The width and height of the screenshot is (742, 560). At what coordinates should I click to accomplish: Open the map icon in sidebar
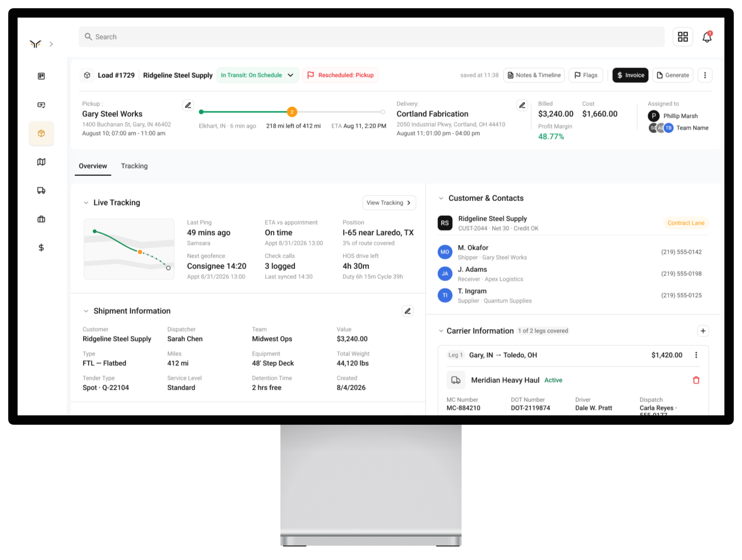coord(41,162)
